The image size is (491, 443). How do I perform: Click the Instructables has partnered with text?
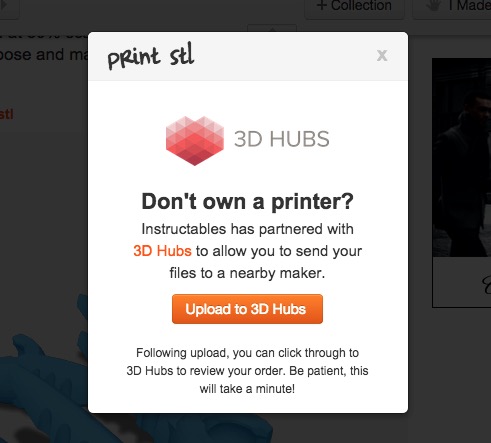[247, 229]
